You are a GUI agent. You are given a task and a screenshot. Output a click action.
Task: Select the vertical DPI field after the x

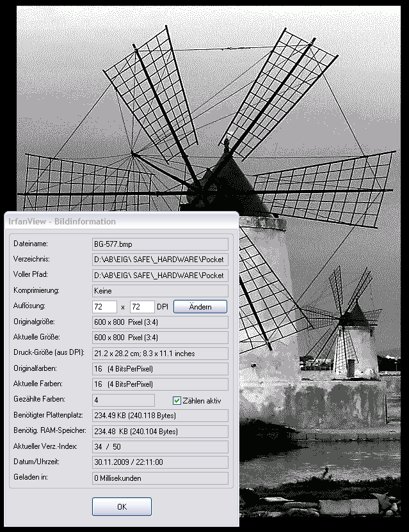tap(142, 307)
